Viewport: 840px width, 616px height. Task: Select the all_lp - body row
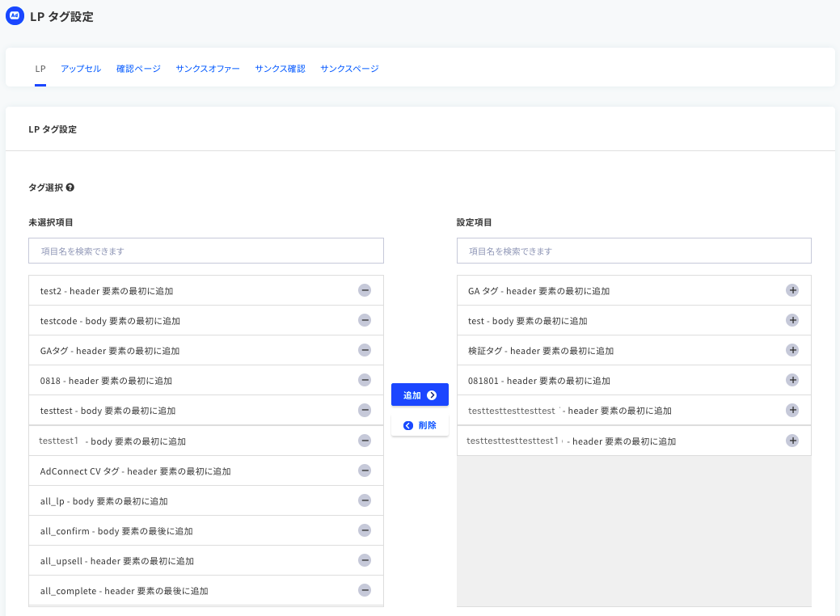[206, 501]
